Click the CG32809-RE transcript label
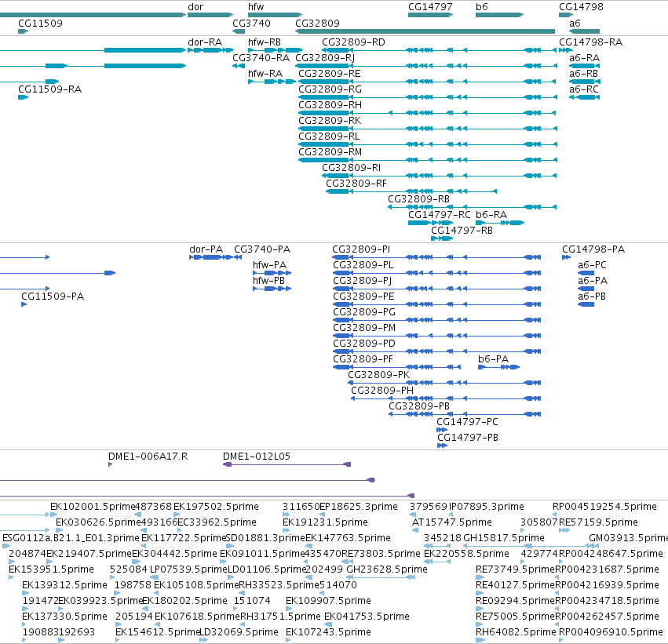Screen dimensions: 668x644 point(330,74)
